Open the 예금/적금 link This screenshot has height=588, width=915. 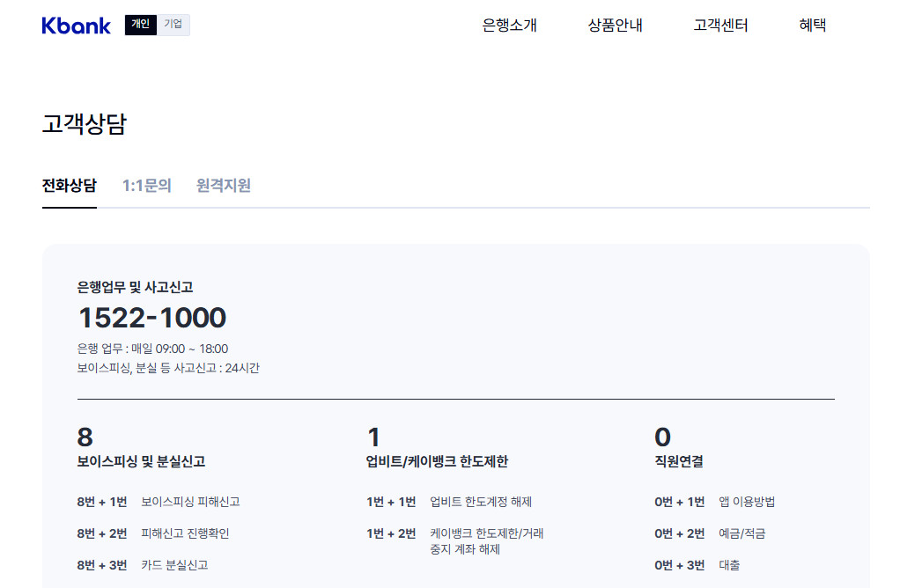(745, 533)
